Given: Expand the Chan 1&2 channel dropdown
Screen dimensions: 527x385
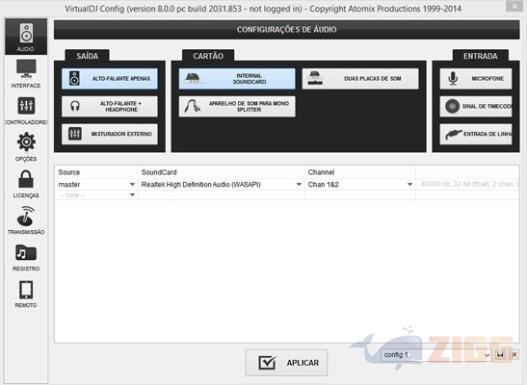Looking at the screenshot, I should (360, 184).
